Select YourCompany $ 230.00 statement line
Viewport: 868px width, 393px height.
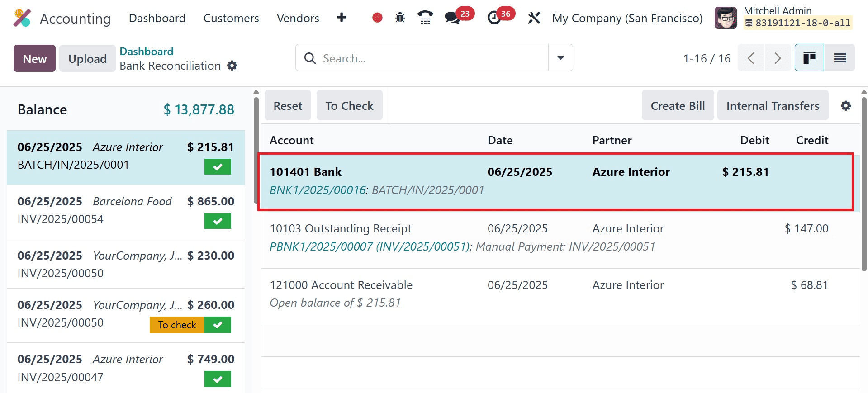click(126, 264)
